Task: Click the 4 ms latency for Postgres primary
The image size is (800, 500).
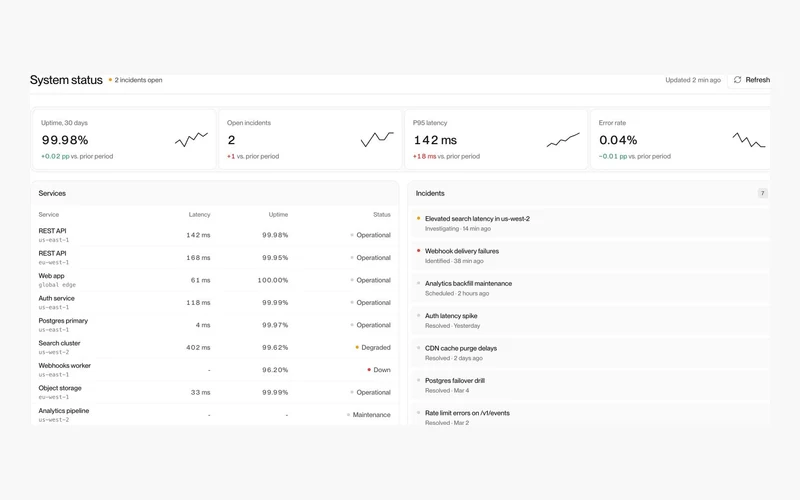Action: [203, 325]
